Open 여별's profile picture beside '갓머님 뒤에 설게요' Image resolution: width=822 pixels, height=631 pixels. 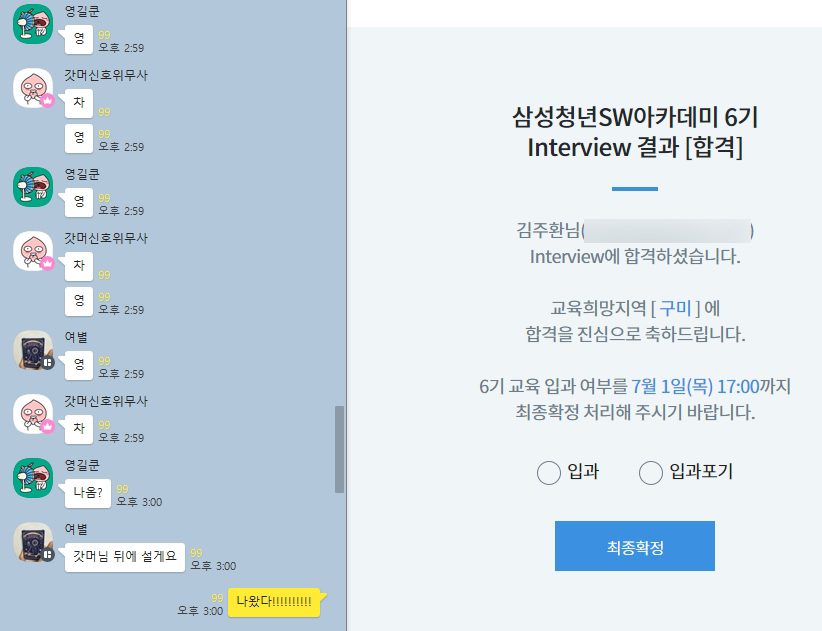tap(33, 542)
